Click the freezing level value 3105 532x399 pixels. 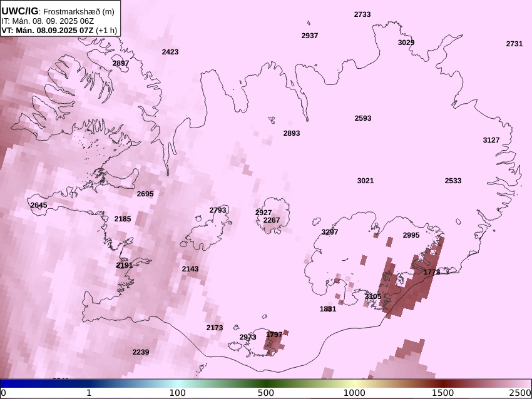pyautogui.click(x=373, y=296)
